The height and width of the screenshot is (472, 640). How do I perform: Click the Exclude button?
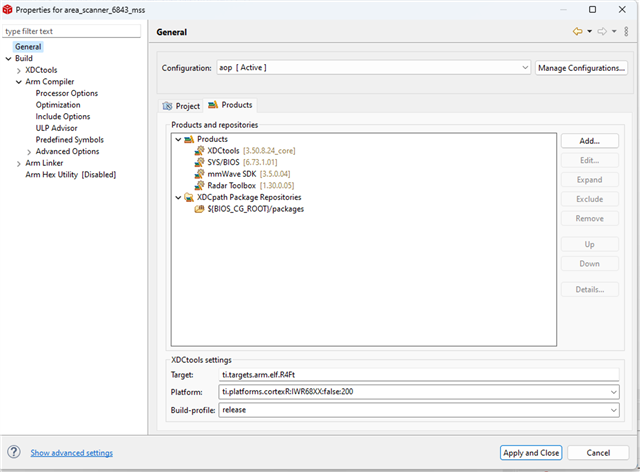(x=590, y=199)
